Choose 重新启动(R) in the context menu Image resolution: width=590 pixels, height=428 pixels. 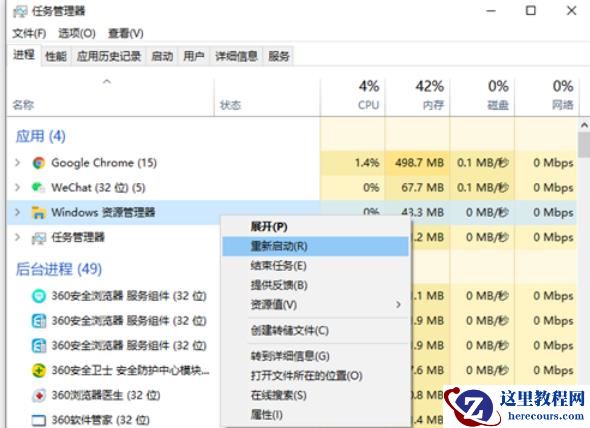pos(315,246)
